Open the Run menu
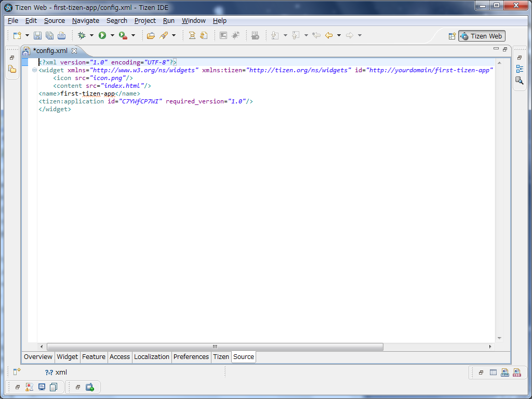 pos(169,21)
